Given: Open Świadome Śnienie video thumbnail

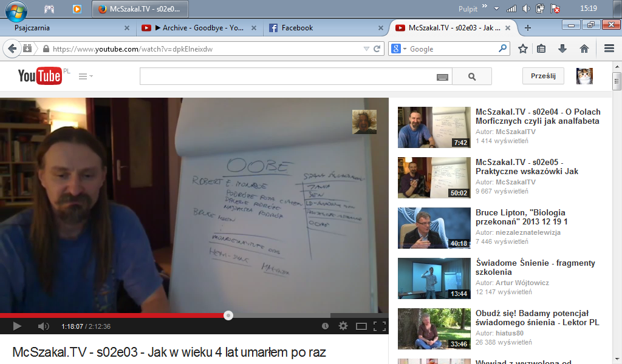Looking at the screenshot, I should point(434,278).
